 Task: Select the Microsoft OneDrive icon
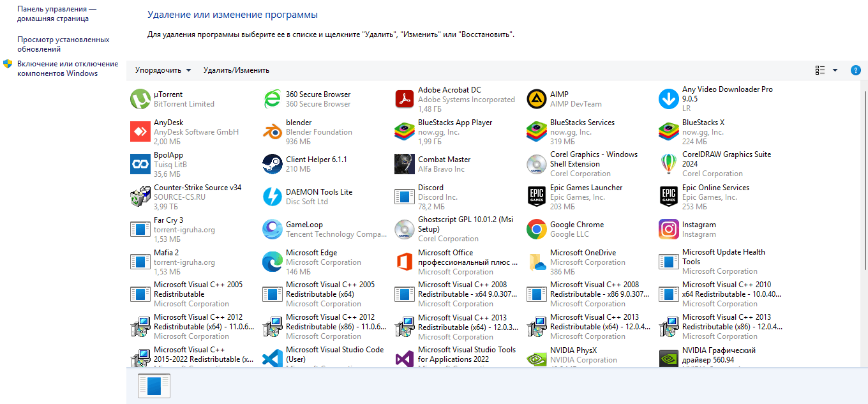pos(537,262)
